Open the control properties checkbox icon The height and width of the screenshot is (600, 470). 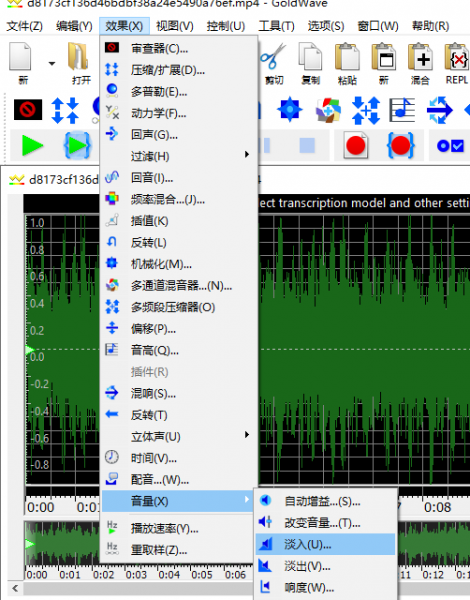450,146
